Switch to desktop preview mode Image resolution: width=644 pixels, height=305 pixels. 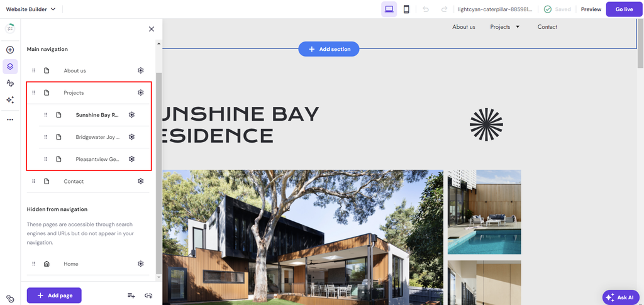pyautogui.click(x=389, y=9)
